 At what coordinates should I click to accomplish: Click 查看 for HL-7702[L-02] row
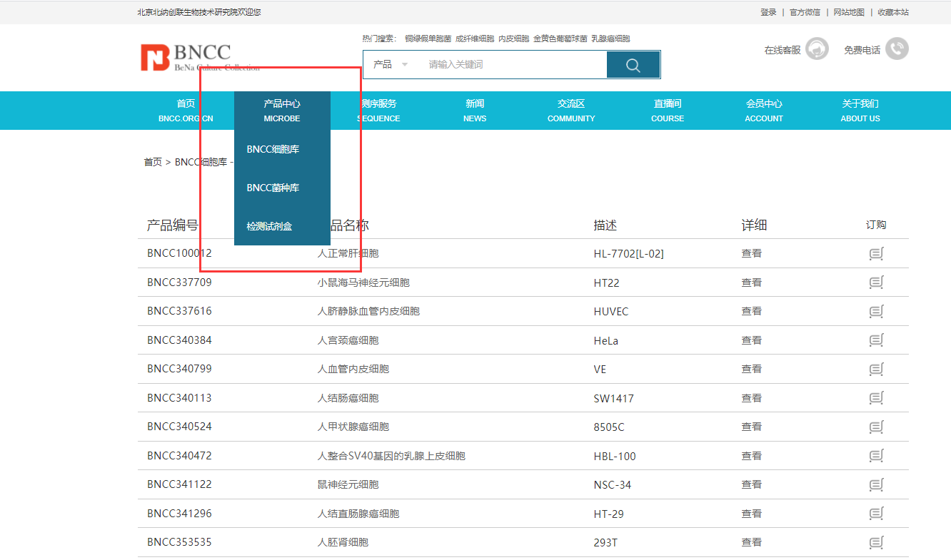(x=751, y=253)
